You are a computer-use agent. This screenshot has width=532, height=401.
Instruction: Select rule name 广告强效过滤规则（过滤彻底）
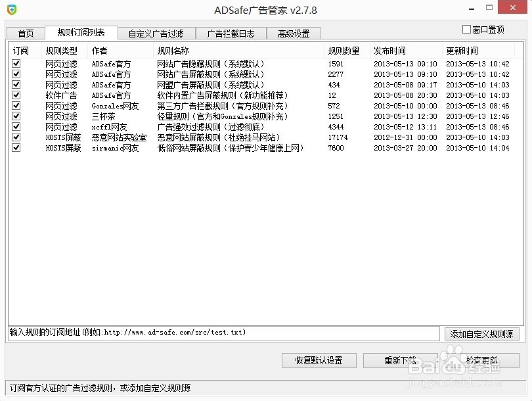pyautogui.click(x=211, y=127)
